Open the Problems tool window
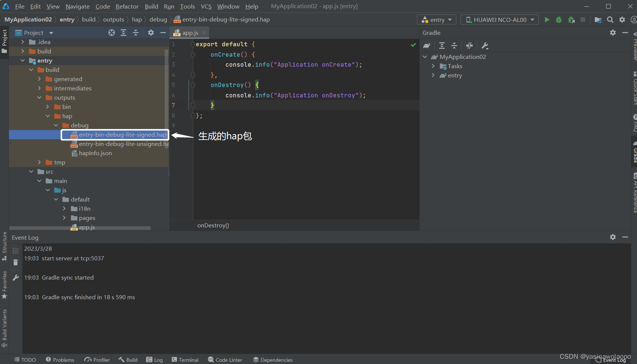Image resolution: width=637 pixels, height=364 pixels. pos(60,360)
